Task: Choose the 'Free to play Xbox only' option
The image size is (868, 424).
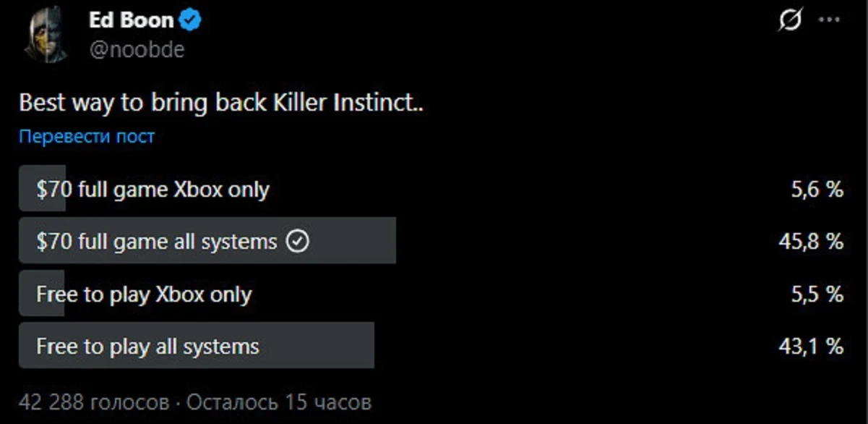Action: (144, 294)
